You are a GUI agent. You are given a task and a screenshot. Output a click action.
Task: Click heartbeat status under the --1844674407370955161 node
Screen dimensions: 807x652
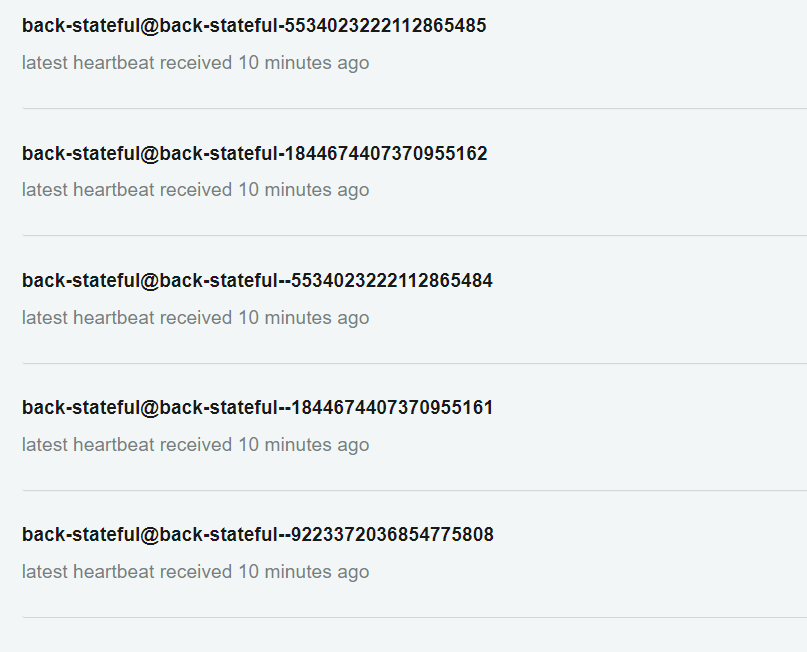tap(196, 445)
